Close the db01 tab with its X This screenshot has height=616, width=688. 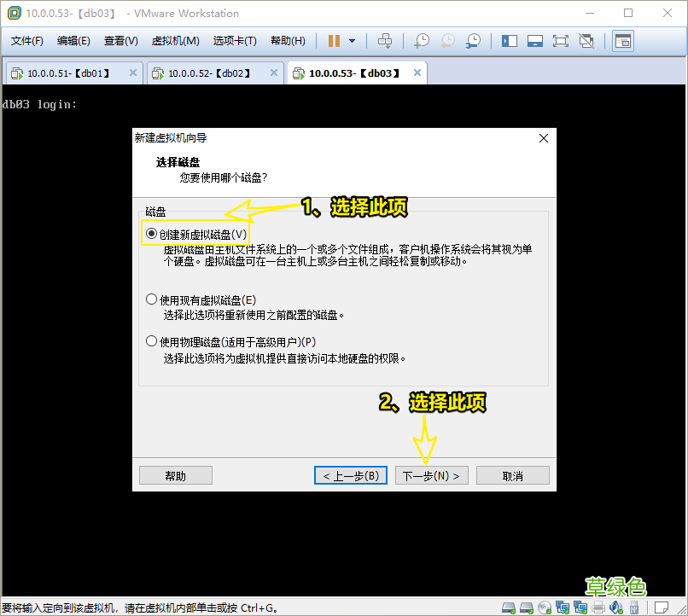[x=133, y=73]
